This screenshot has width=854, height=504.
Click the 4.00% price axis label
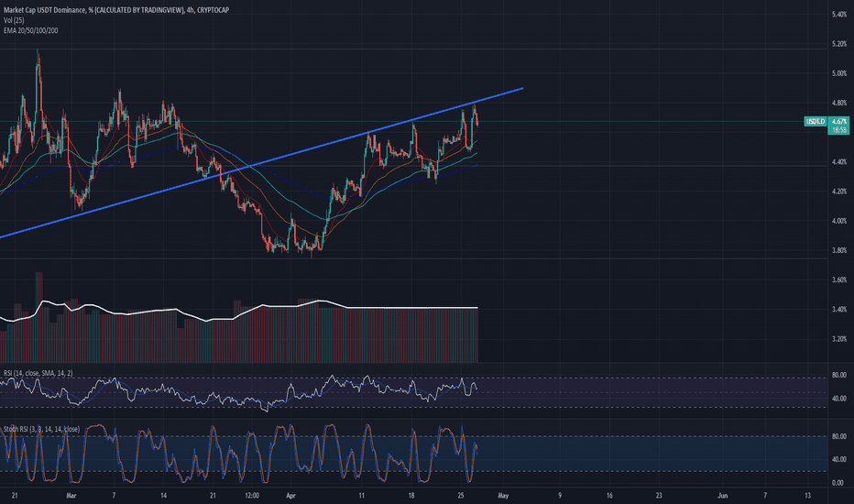(839, 221)
